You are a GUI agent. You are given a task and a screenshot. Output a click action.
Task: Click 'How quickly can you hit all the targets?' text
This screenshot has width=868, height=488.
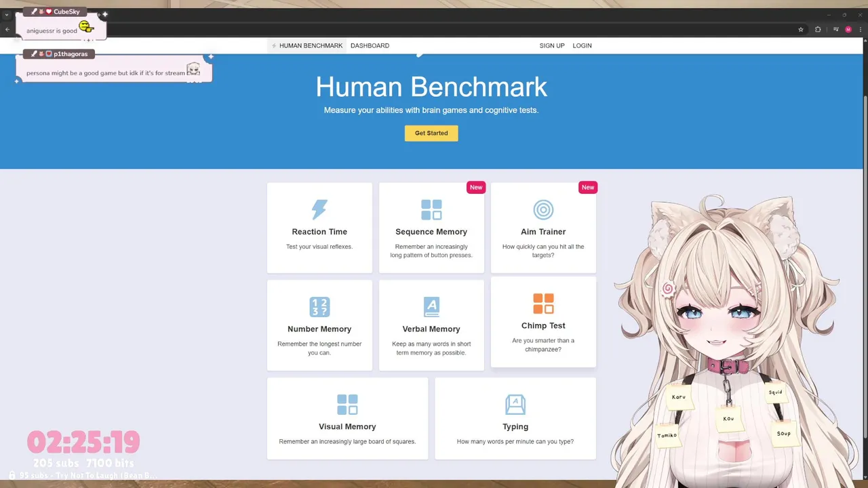[x=543, y=251]
